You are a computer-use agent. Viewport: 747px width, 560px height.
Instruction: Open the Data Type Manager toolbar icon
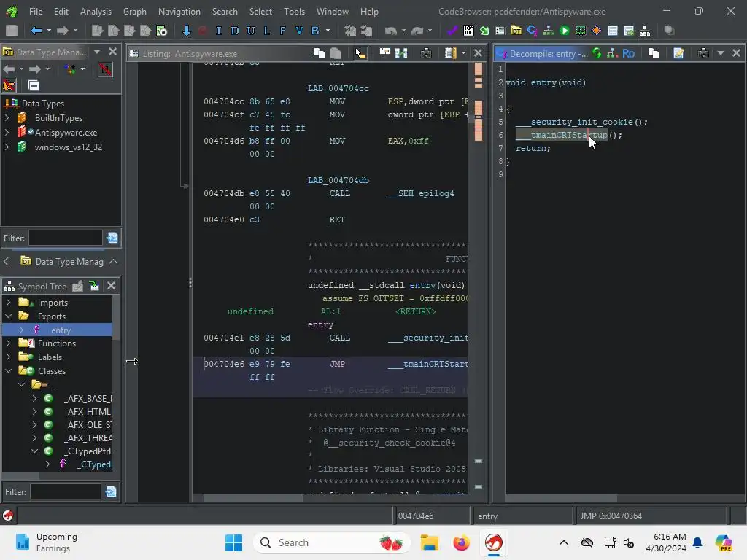[x=516, y=31]
